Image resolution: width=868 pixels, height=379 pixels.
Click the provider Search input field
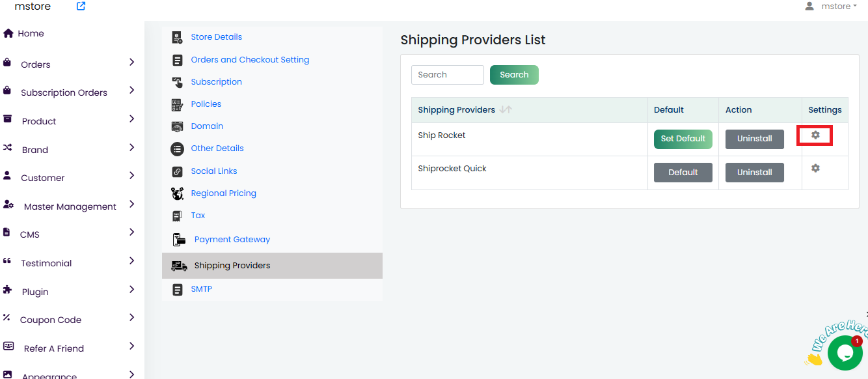pos(447,75)
